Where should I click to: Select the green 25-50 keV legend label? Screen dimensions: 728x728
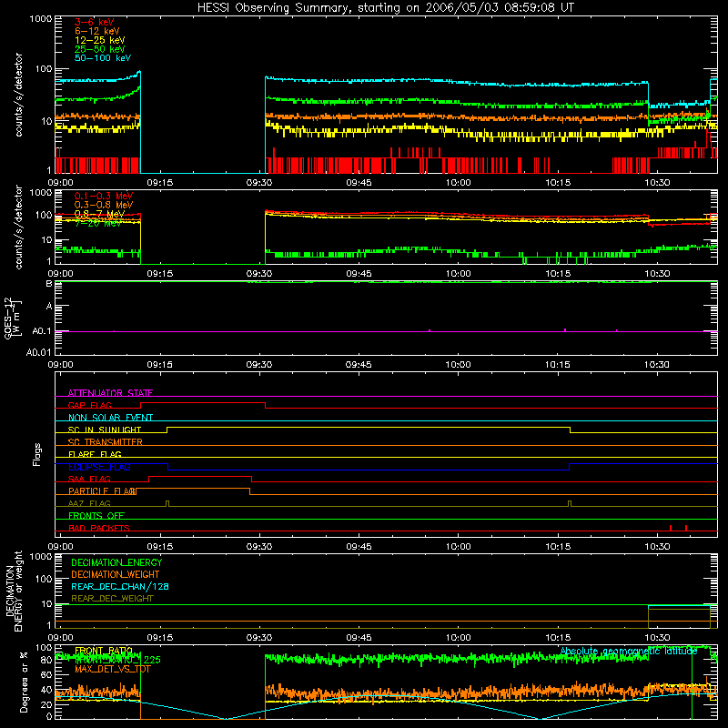click(100, 49)
